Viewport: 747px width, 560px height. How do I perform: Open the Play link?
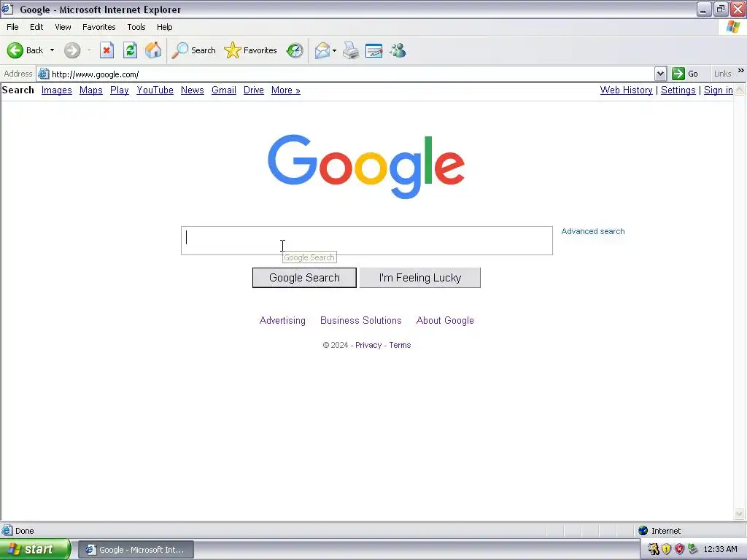(x=120, y=90)
